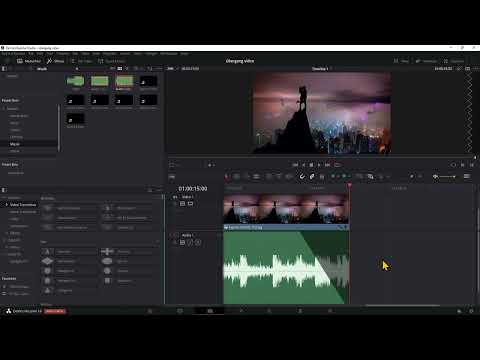This screenshot has width=480, height=360.
Task: Open the Edit Index panel
Action: (81, 61)
